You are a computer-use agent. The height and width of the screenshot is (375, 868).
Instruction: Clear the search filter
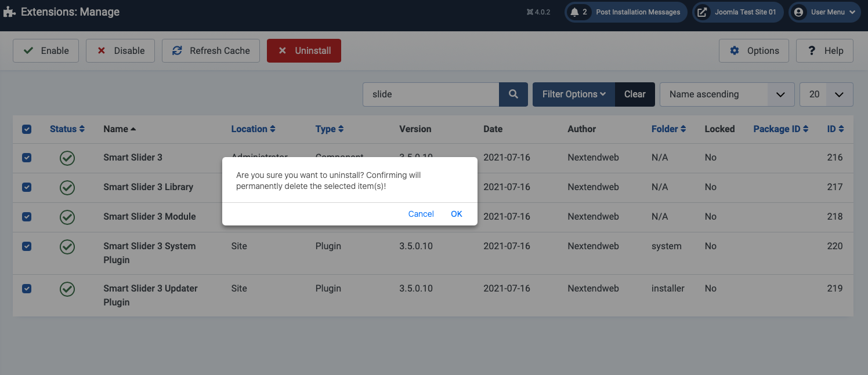(x=635, y=94)
